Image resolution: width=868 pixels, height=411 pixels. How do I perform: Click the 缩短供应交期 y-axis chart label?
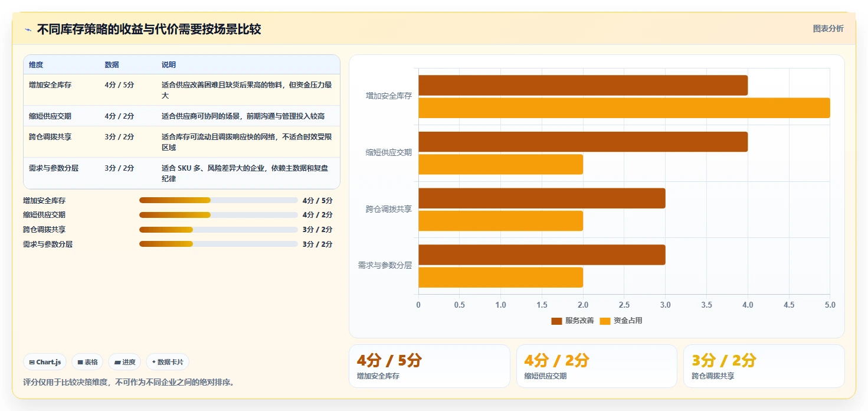[x=389, y=152]
